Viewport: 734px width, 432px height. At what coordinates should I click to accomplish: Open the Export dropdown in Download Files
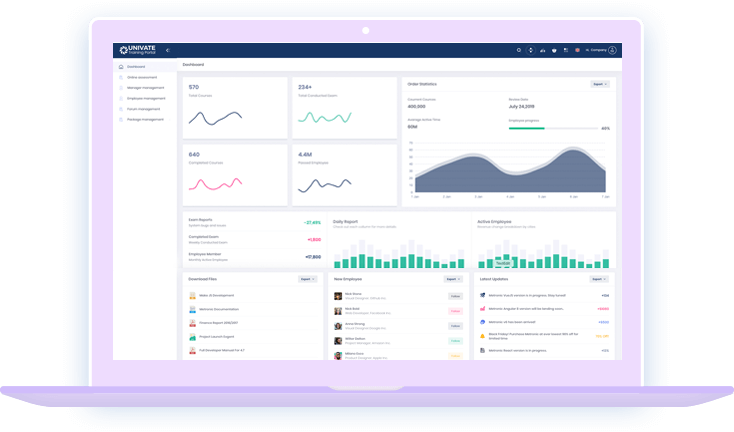[307, 279]
